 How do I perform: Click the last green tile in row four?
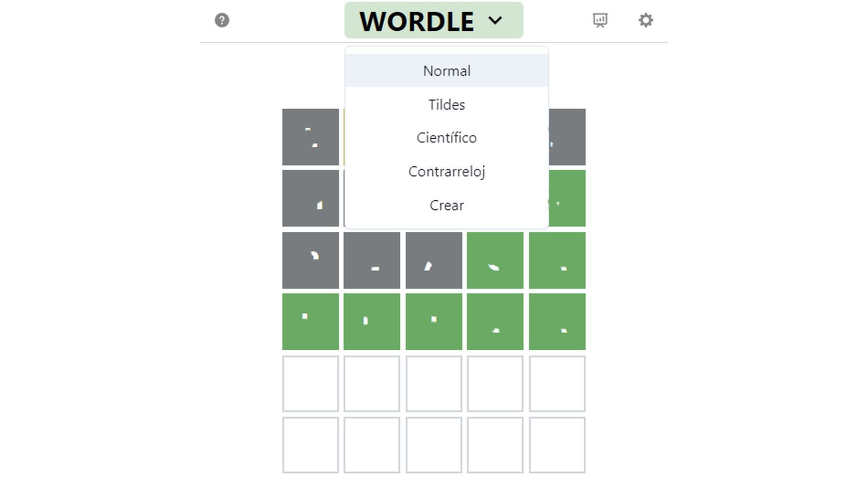(x=557, y=322)
